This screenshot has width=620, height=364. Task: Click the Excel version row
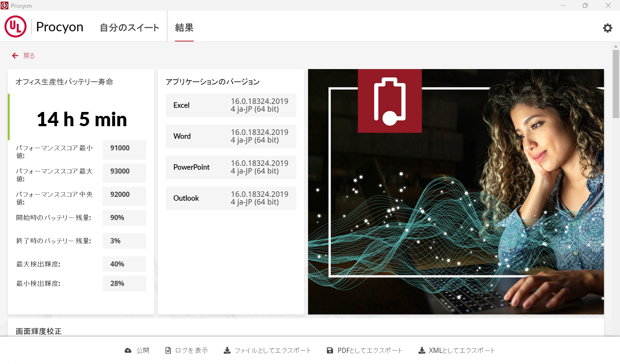pos(231,105)
